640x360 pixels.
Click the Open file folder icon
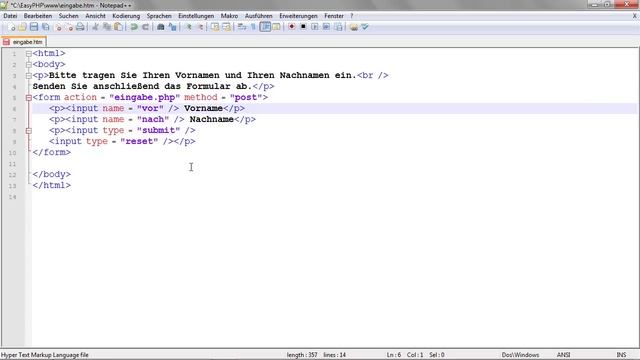click(x=22, y=27)
